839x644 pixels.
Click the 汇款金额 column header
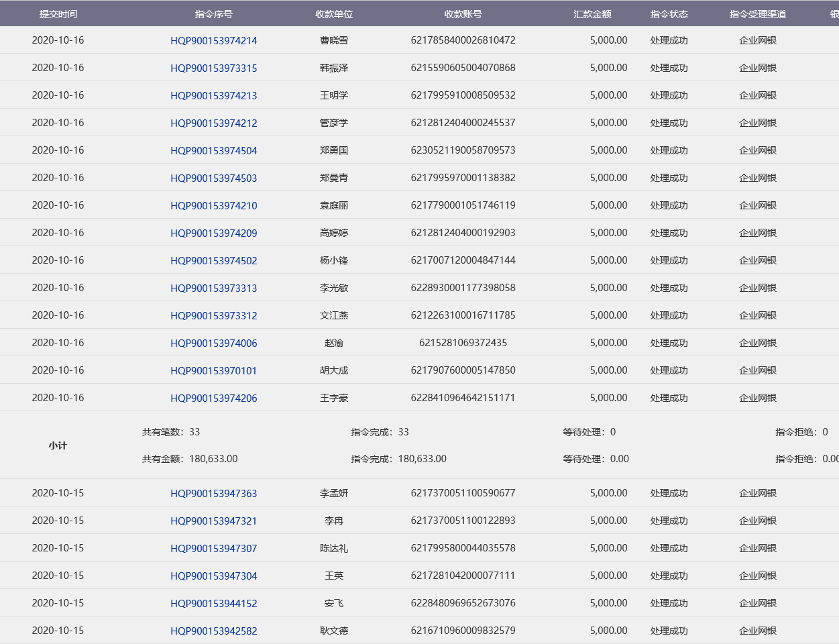592,14
